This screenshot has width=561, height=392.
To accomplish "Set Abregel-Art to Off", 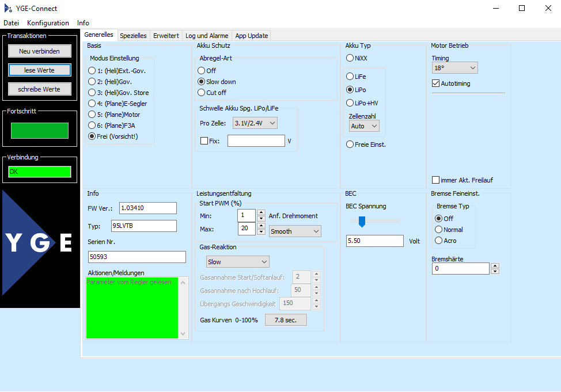I will click(x=207, y=71).
